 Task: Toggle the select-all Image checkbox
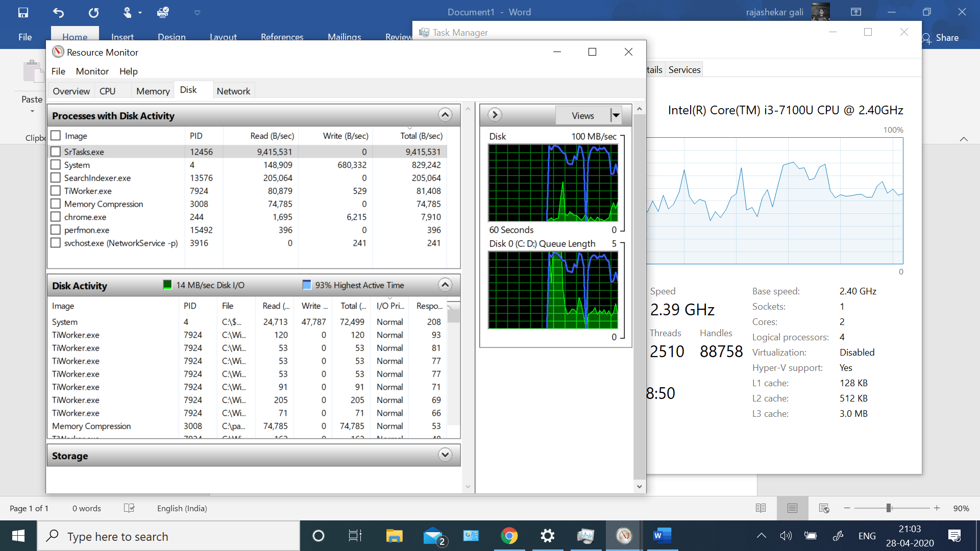[56, 136]
